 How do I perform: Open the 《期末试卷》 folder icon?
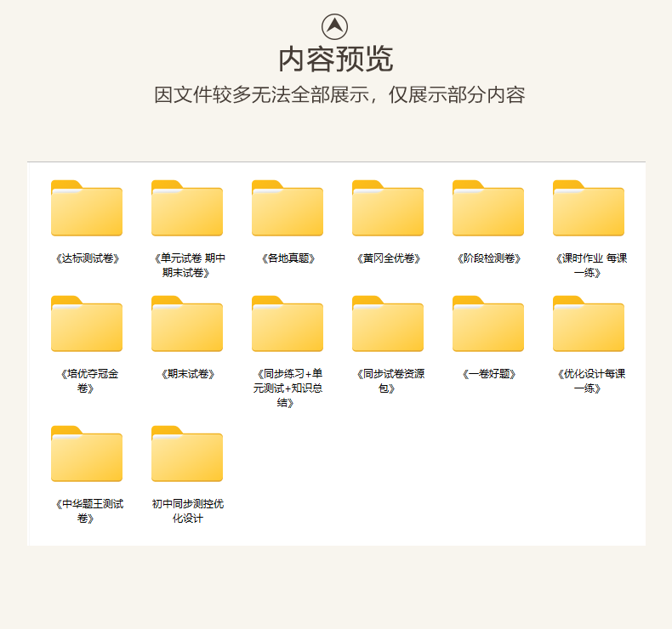pos(187,324)
